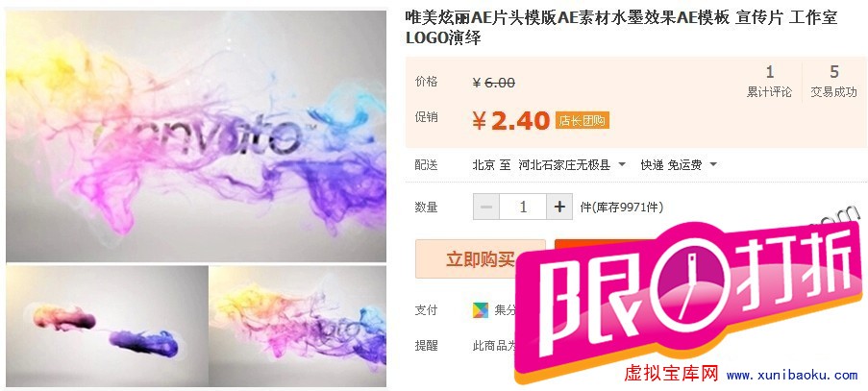Select the bottom-right ink logo thumbnail

coord(298,327)
